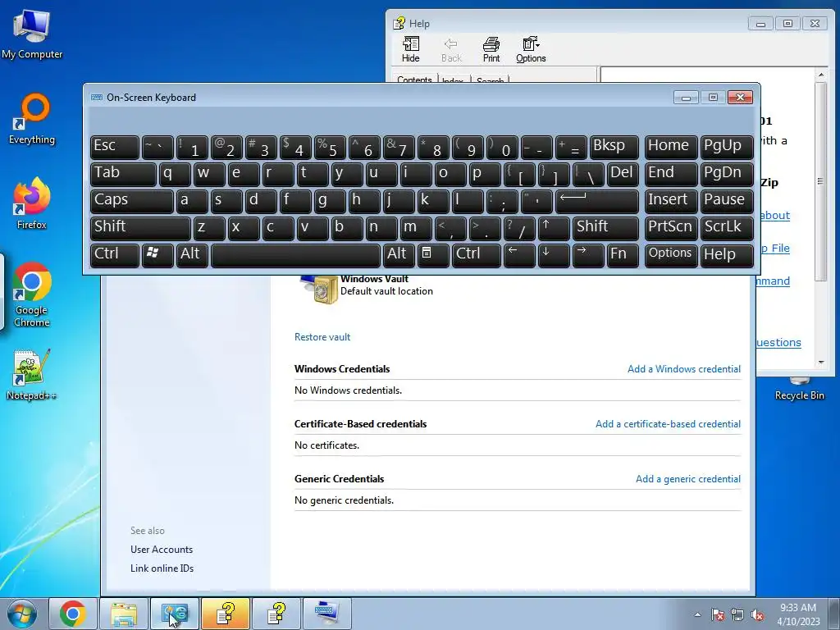Click the Bksp key
The height and width of the screenshot is (630, 840).
614,147
